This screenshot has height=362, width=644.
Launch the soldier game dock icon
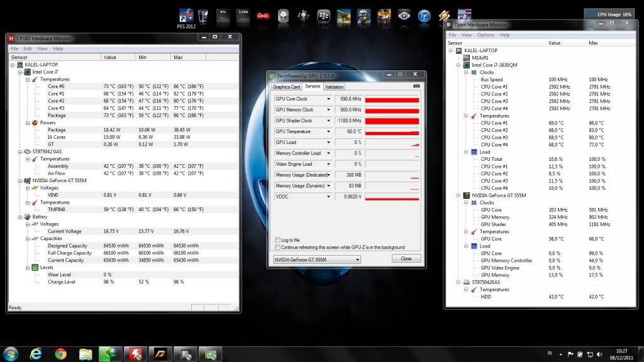(364, 16)
